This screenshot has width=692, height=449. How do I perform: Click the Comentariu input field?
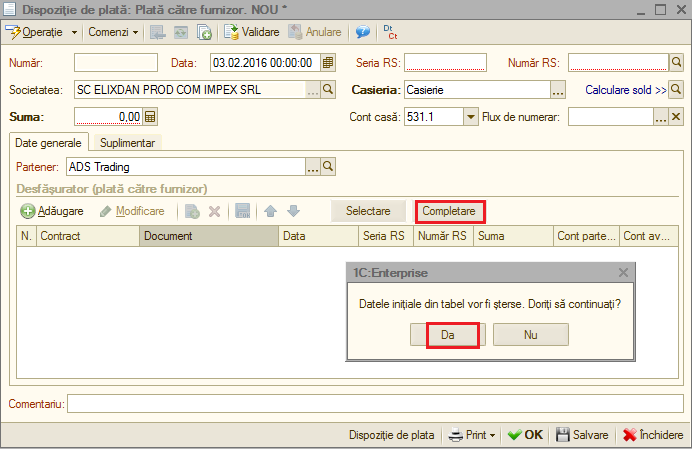375,404
